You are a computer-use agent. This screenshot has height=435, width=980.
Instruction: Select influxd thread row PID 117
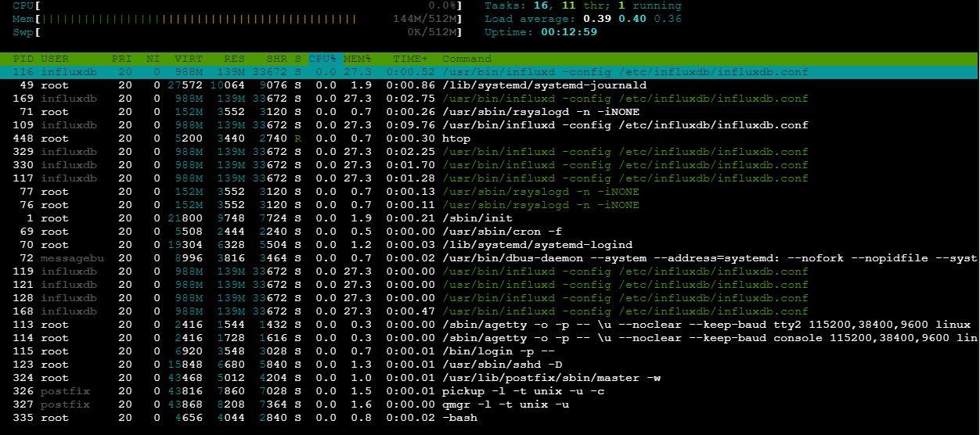[489, 178]
